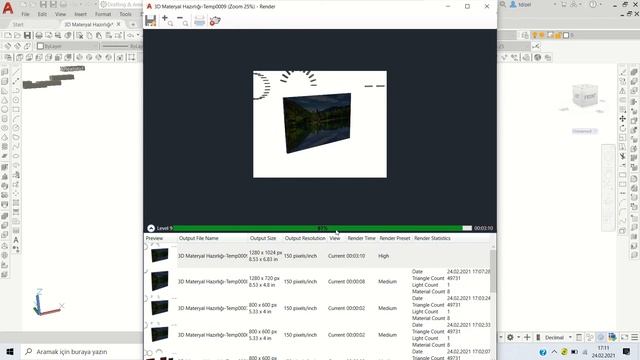
Task: Click the Render history scrollbar
Action: click(493, 271)
